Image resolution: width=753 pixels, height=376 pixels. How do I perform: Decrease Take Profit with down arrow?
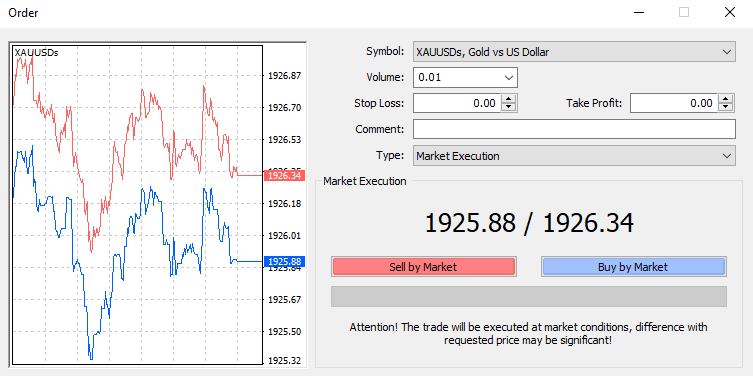(x=726, y=107)
